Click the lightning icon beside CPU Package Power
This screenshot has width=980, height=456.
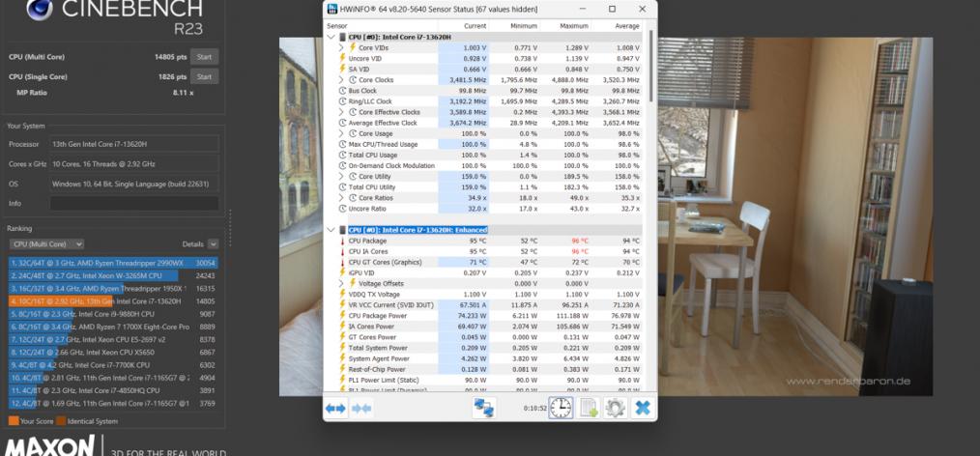coord(342,316)
